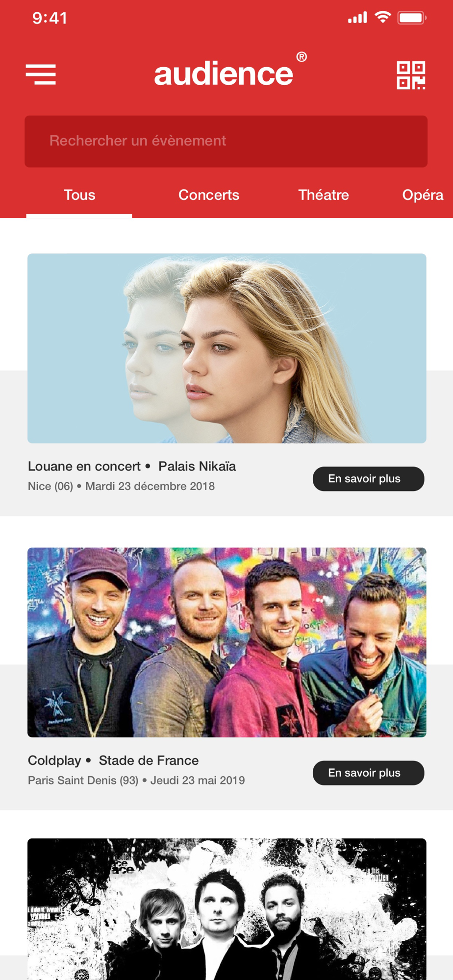The width and height of the screenshot is (453, 980).
Task: Tap the cellular signal bars
Action: tap(357, 18)
